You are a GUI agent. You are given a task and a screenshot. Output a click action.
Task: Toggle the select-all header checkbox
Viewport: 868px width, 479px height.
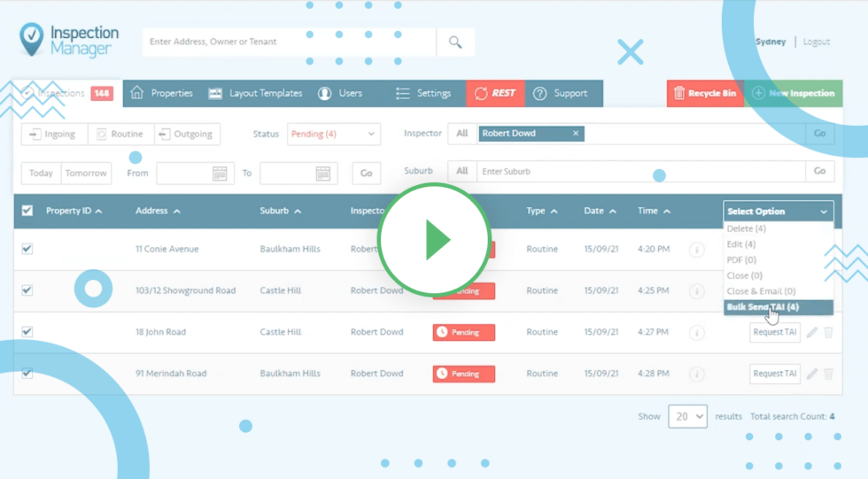[x=27, y=211]
